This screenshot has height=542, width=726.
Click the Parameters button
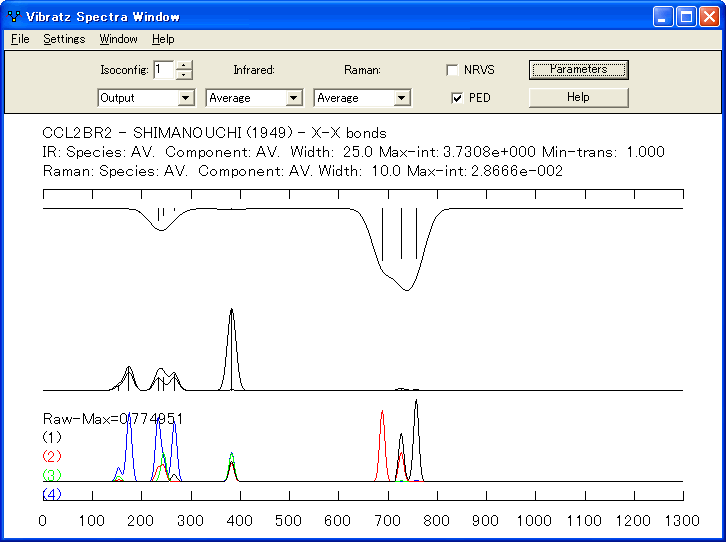[x=579, y=69]
